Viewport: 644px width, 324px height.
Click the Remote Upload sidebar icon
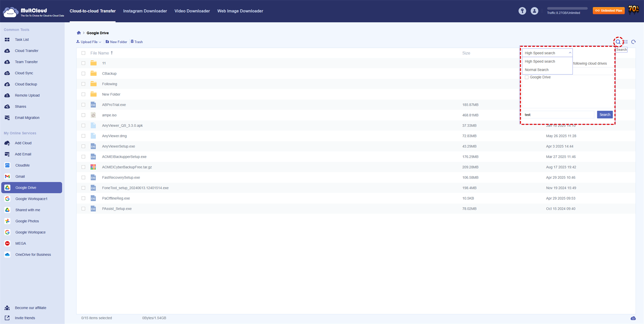click(x=7, y=95)
